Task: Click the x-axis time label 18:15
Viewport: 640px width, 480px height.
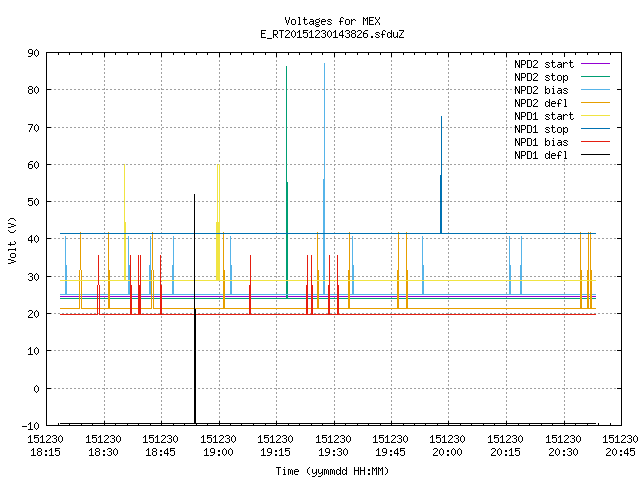Action: pyautogui.click(x=45, y=452)
